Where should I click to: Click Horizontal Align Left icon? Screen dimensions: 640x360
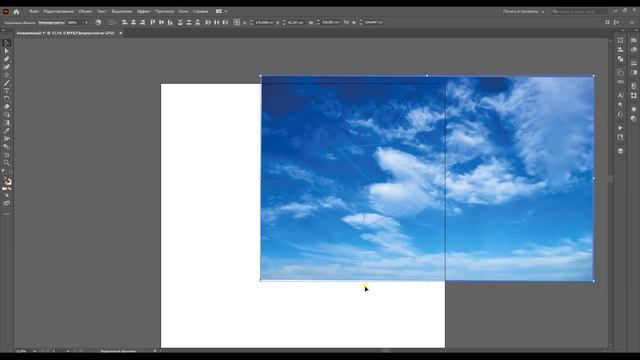click(124, 22)
